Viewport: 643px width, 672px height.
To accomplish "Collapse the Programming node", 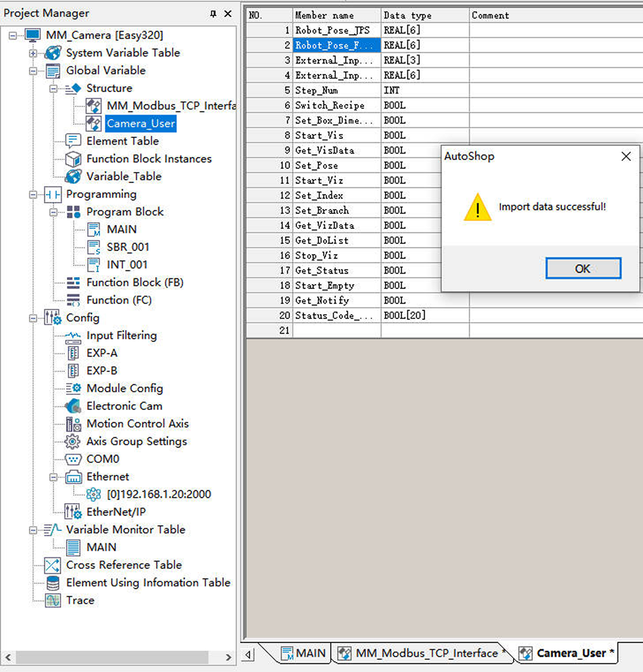I will coord(33,194).
